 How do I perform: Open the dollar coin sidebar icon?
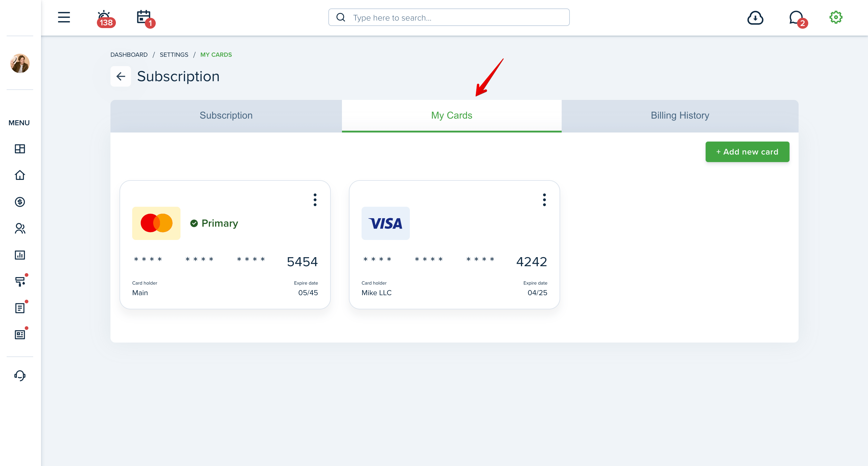coord(20,202)
